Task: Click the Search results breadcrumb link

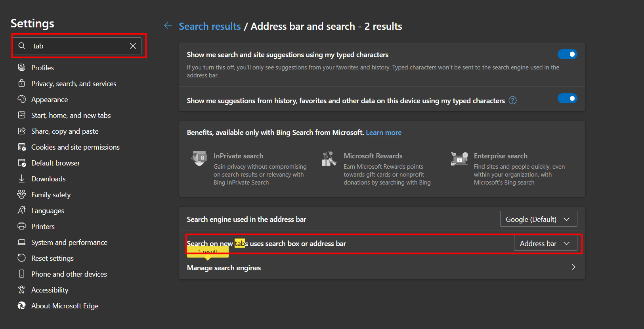Action: [210, 26]
